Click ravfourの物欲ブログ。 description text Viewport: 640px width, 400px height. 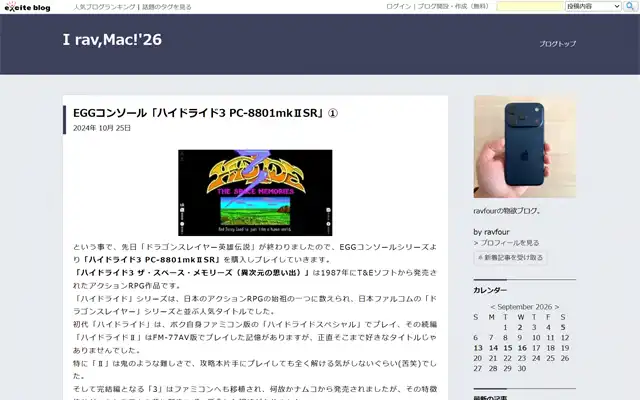click(507, 211)
